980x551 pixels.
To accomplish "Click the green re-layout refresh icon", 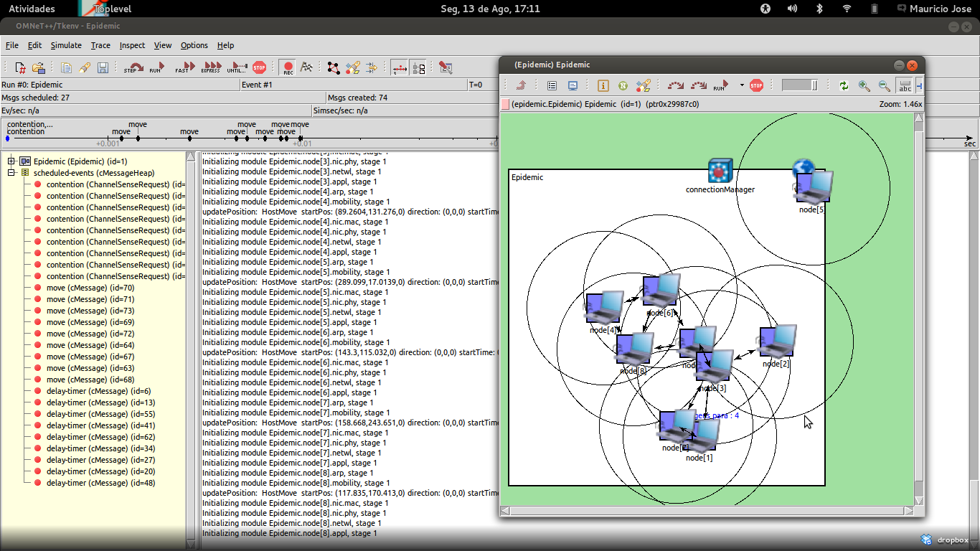I will click(x=844, y=85).
